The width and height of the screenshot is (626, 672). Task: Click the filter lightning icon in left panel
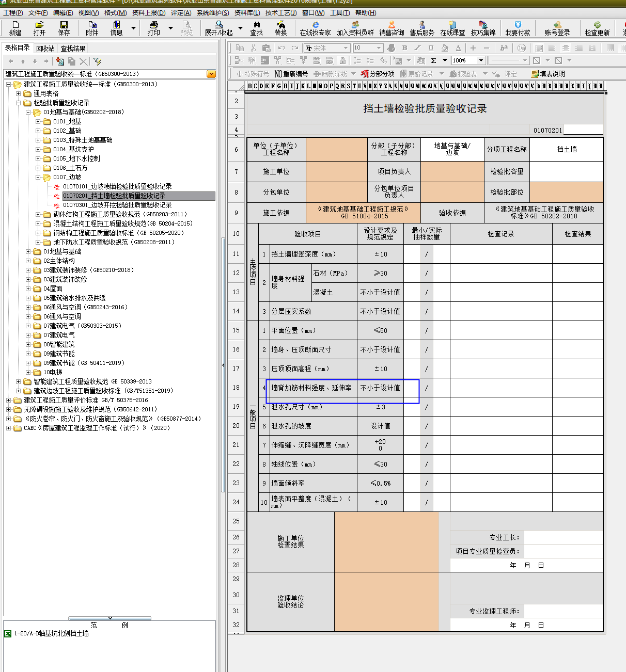tap(97, 61)
